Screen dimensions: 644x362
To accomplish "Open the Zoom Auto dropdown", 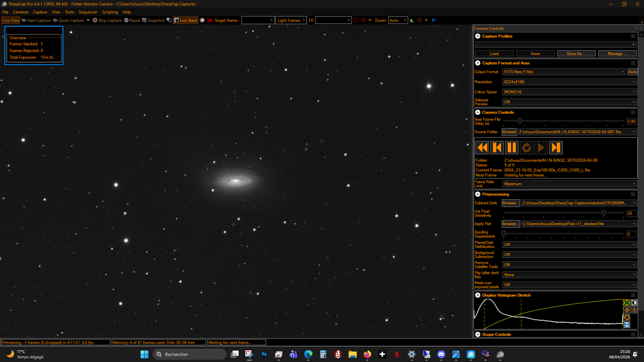I will click(398, 20).
